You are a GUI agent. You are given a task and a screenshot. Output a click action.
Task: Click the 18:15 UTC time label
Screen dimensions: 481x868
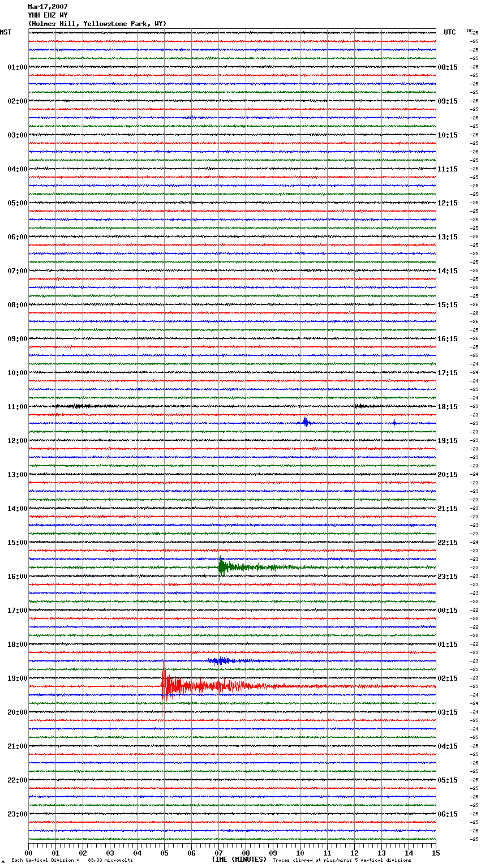pyautogui.click(x=448, y=407)
